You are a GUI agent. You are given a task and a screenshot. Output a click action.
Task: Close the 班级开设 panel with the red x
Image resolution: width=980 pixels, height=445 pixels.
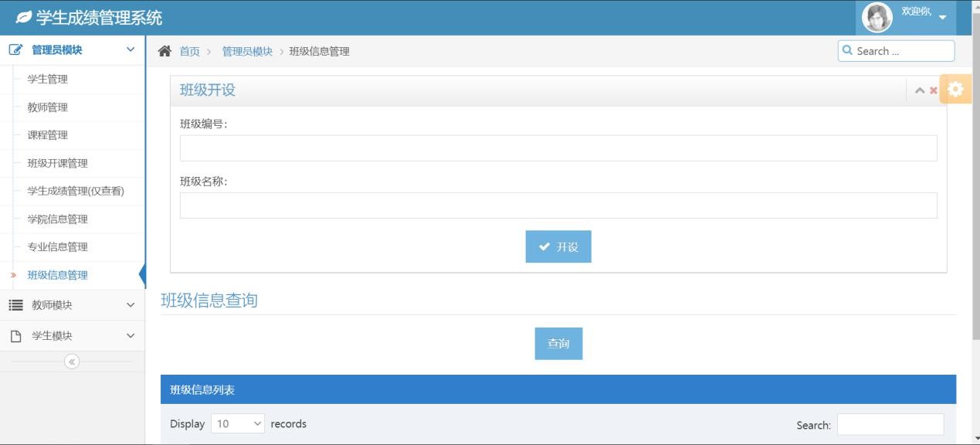[x=934, y=90]
